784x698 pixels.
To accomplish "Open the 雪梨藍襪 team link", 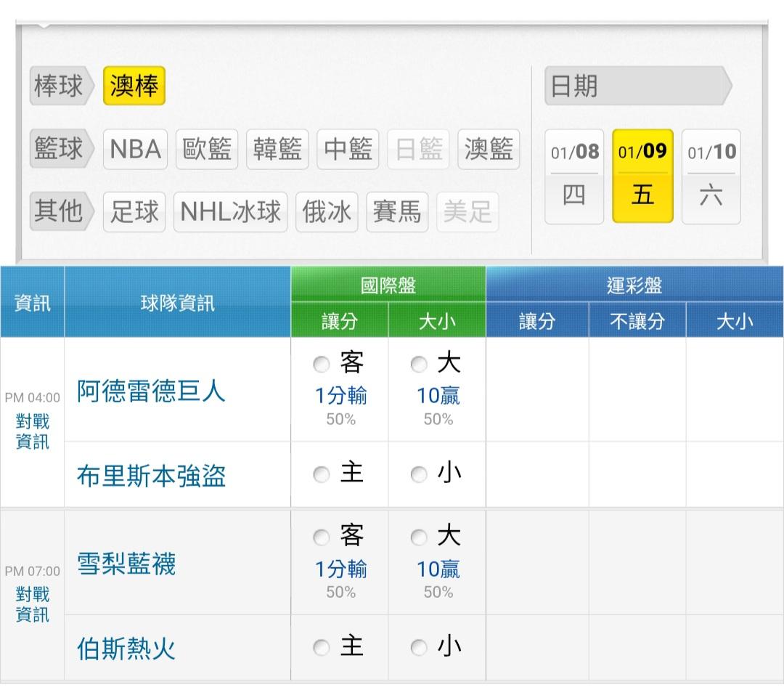I will pyautogui.click(x=126, y=564).
